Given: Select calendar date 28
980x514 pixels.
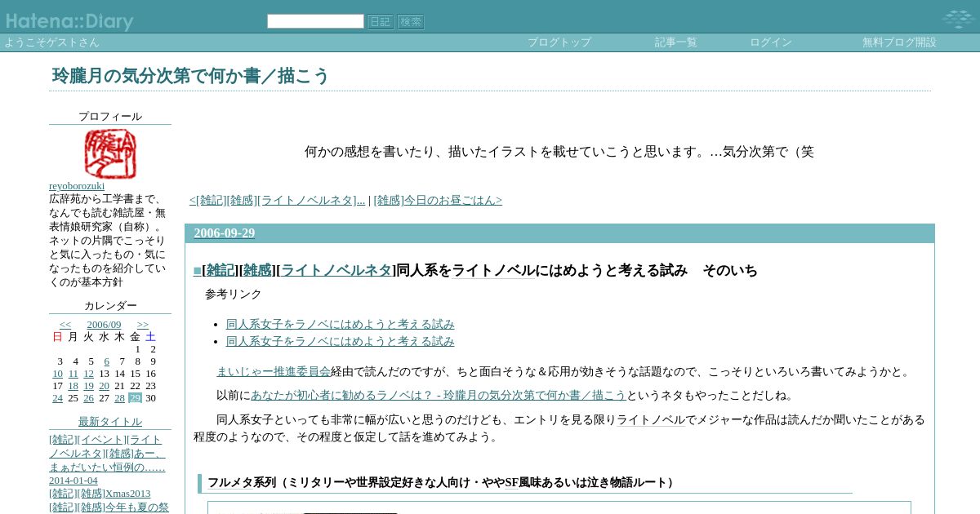Looking at the screenshot, I should tap(119, 398).
